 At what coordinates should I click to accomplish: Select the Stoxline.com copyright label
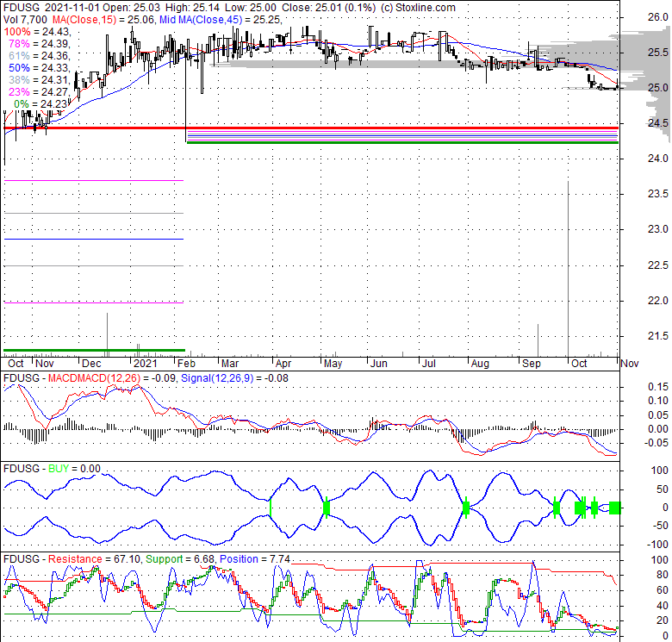[418, 7]
